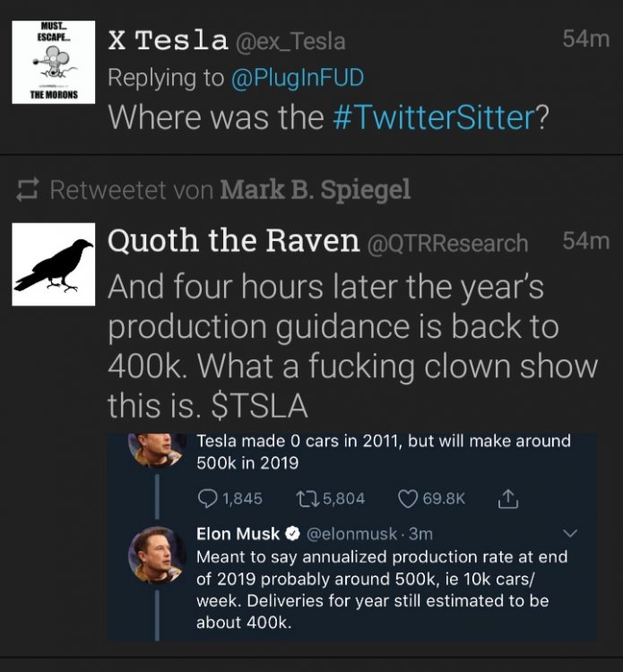623x672 pixels.
Task: Click the verified badge next to Elon Musk
Action: pos(292,535)
